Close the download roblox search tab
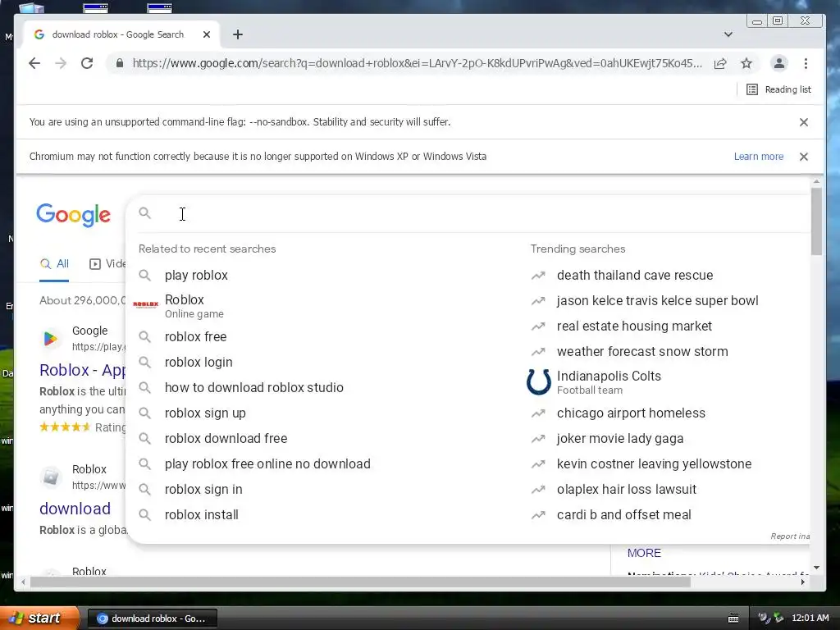This screenshot has height=630, width=840. (x=207, y=34)
